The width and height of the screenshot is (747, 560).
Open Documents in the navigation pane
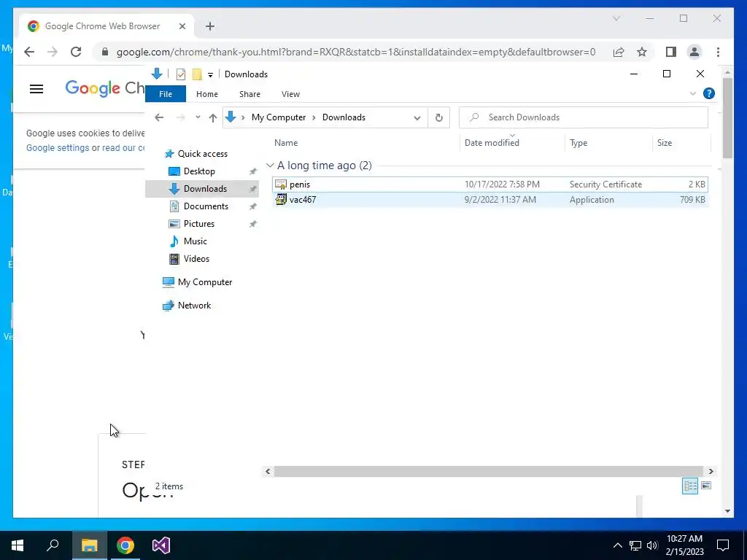[x=206, y=206]
